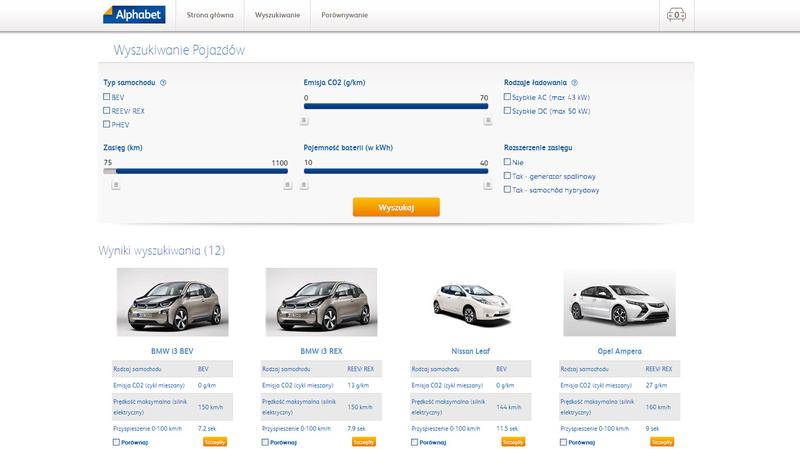The height and width of the screenshot is (449, 800).
Task: Click the Zasięg maximum slider handle
Action: [288, 185]
